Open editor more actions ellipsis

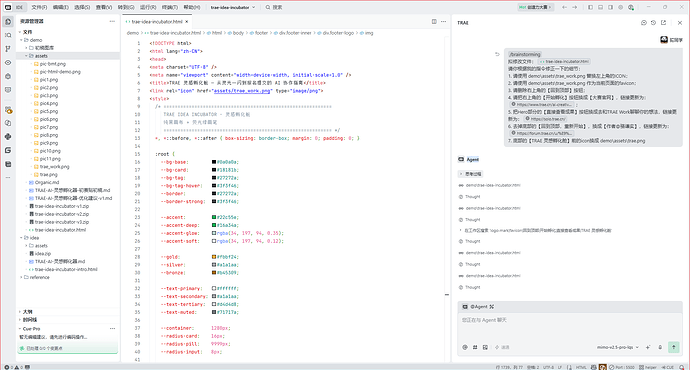point(444,22)
